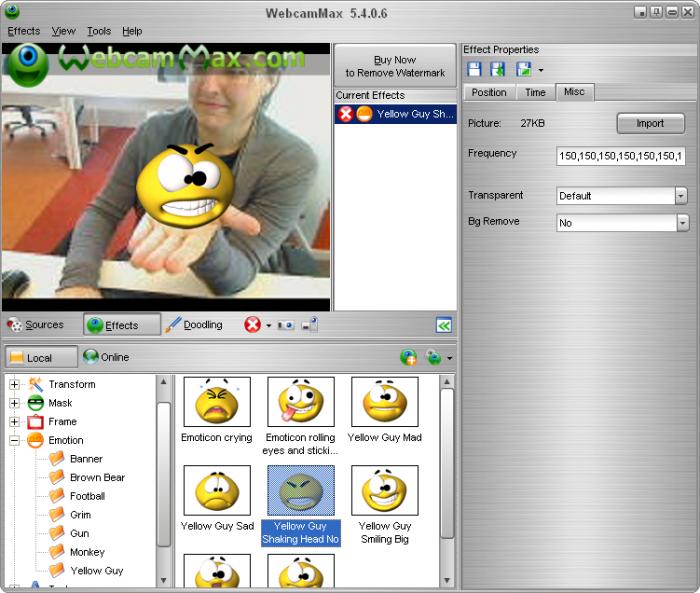Open the Grim folder
This screenshot has width=700, height=593.
[70, 515]
